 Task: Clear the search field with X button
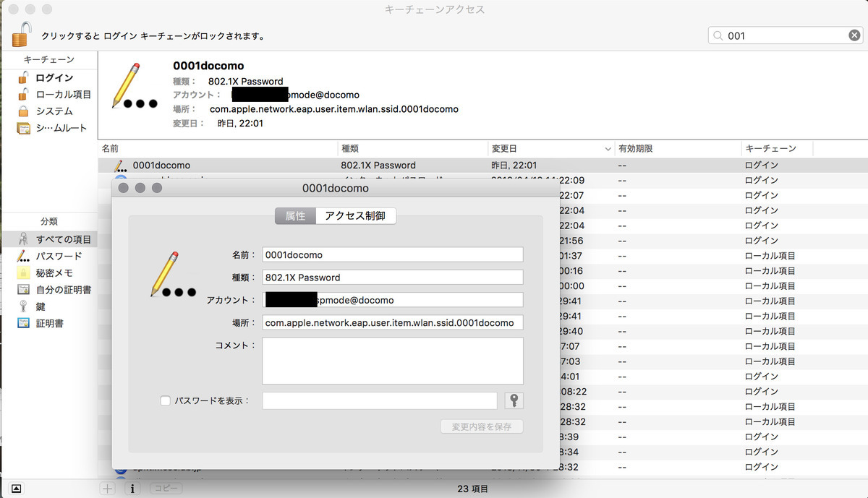854,35
